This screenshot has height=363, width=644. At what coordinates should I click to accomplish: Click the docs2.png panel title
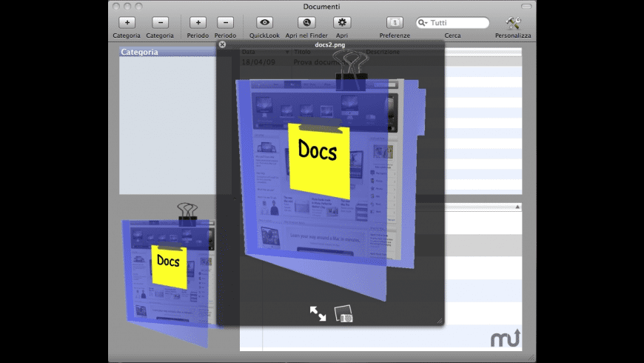(330, 44)
